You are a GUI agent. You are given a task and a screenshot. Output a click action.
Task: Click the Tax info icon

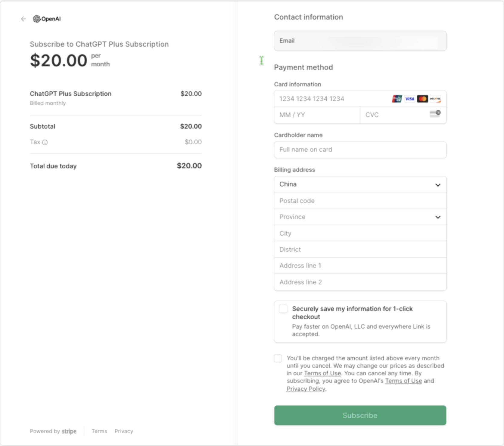(45, 142)
